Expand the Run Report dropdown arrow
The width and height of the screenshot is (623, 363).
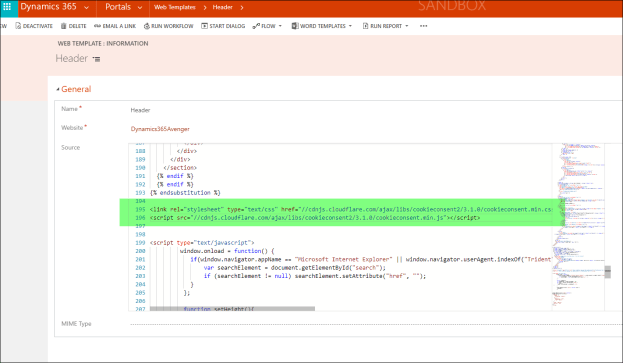[406, 26]
